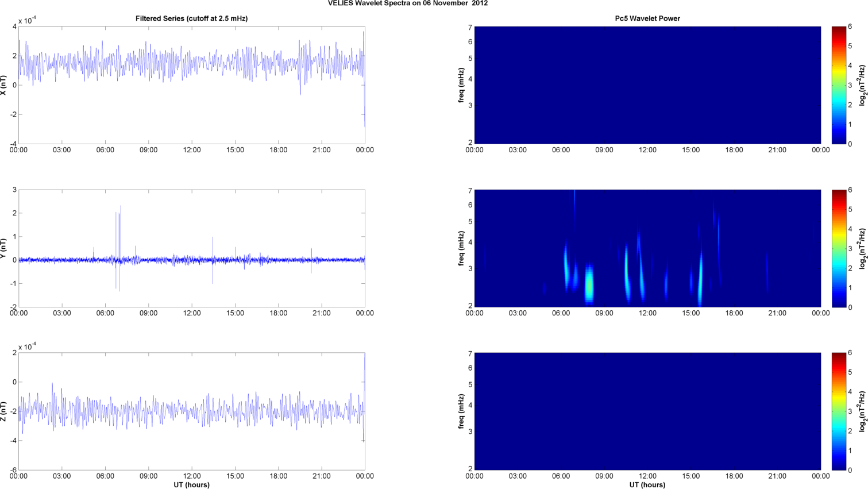Click the "4" frequency tick of the bottom wavelet panel
This screenshot has height=489, width=868.
[x=469, y=405]
